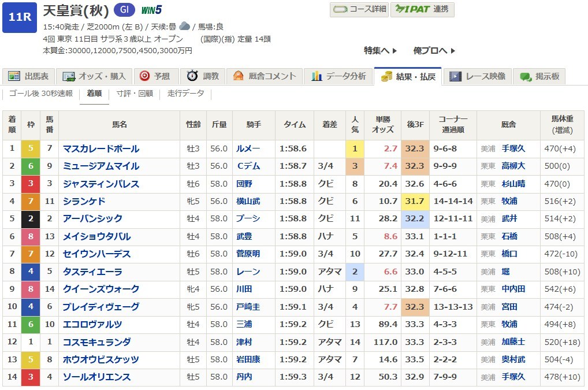Click the speech bubble icon on 掲示板
This screenshot has width=588, height=390.
click(x=525, y=76)
